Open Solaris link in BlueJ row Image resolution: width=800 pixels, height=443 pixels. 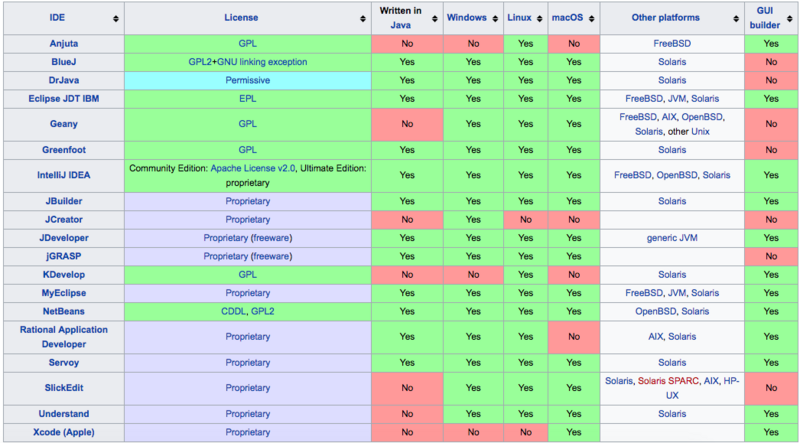pyautogui.click(x=672, y=62)
